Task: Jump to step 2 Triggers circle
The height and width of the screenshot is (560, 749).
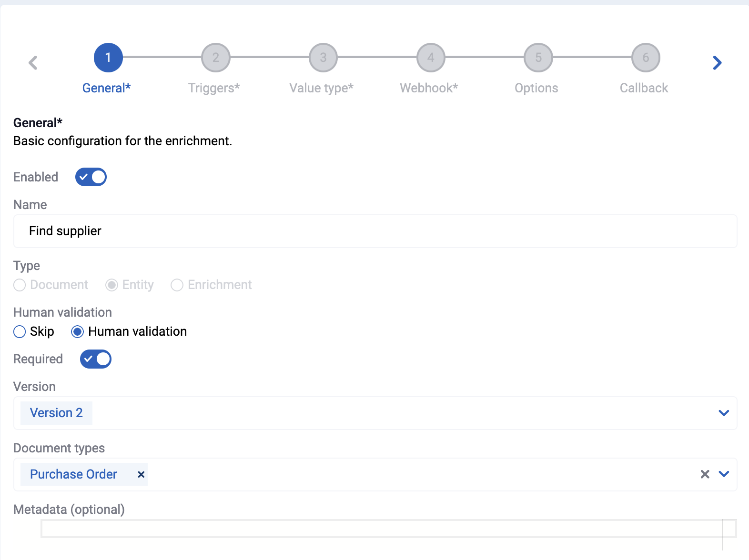Action: [216, 58]
